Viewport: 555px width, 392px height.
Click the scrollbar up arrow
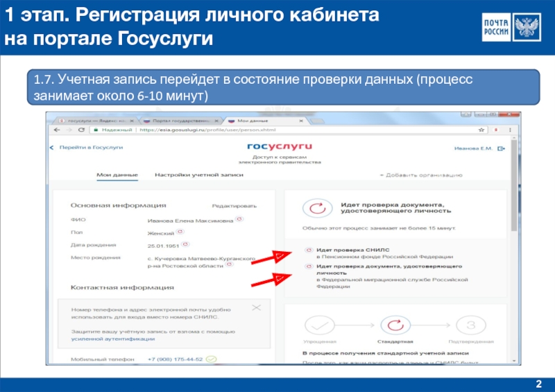pos(514,138)
